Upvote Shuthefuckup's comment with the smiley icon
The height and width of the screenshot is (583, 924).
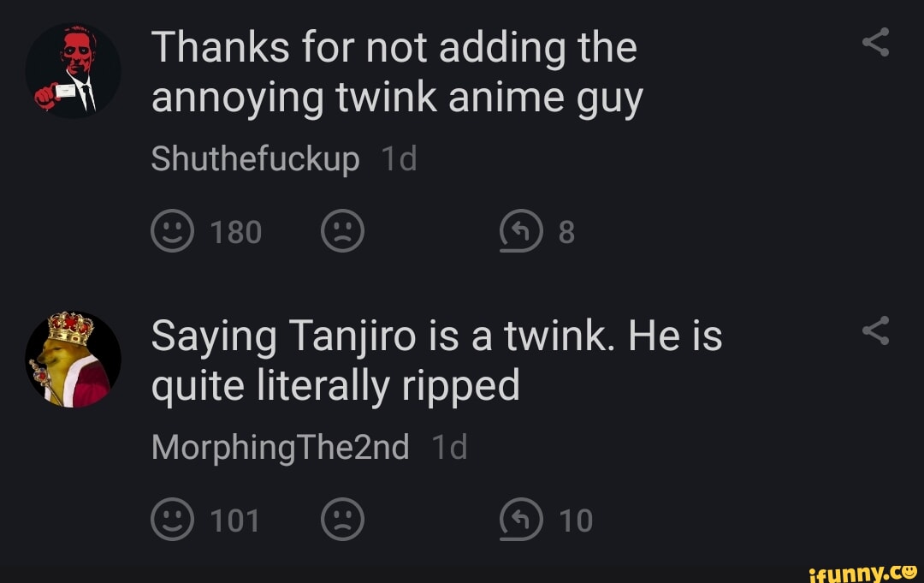tap(170, 229)
